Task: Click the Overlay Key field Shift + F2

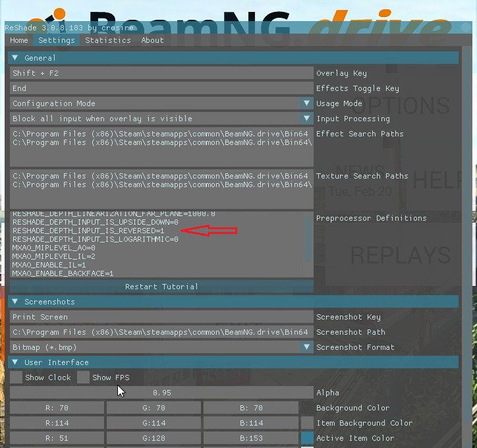Action: (161, 73)
